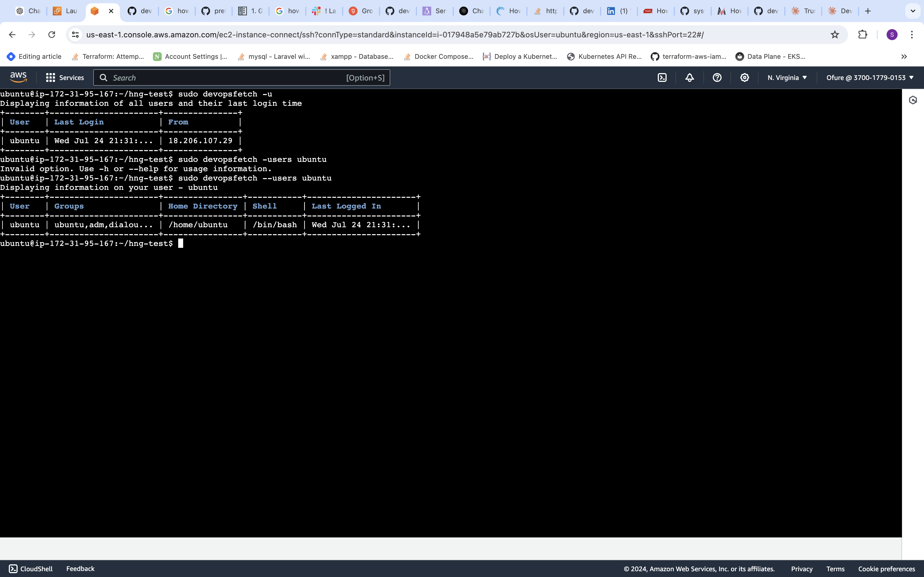Open the AWS help question mark icon
The height and width of the screenshot is (577, 924).
coord(717,78)
